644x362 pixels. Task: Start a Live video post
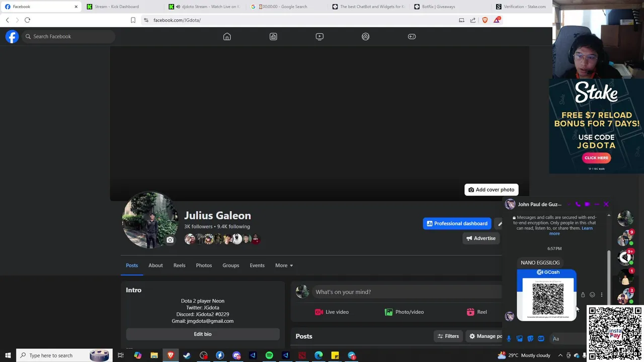tap(332, 312)
